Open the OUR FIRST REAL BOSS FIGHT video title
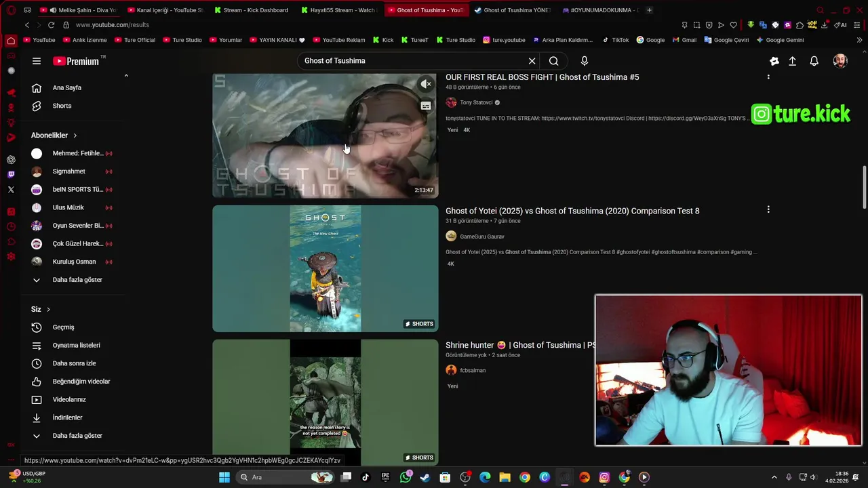Image resolution: width=868 pixels, height=488 pixels. 542,77
